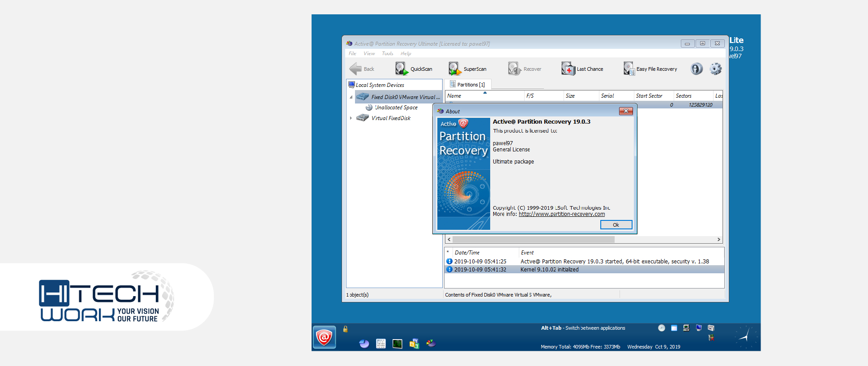Sort by the F/S column header
This screenshot has width=868, height=366.
pos(544,96)
